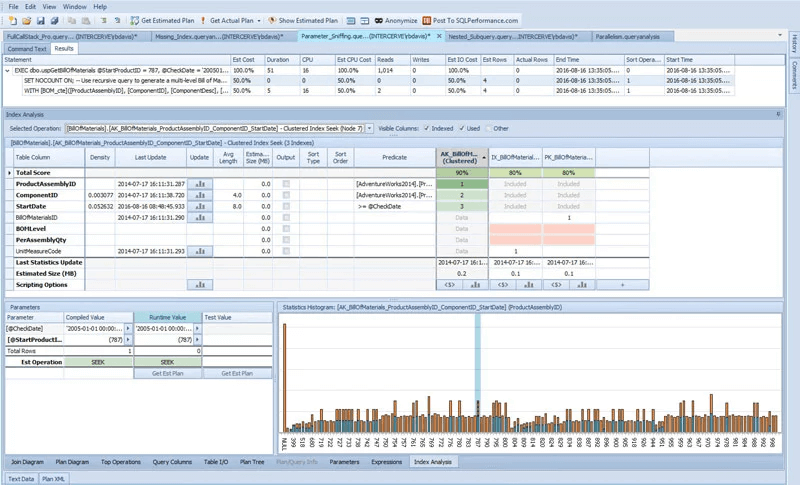The width and height of the screenshot is (800, 485).
Task: Save the file using the floppy icon
Action: (40, 21)
